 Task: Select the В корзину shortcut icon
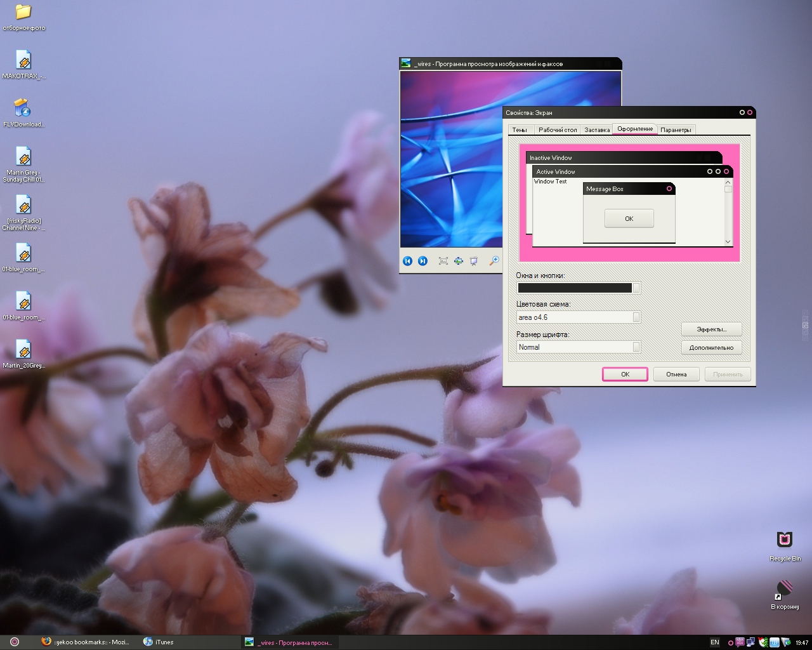(x=785, y=595)
